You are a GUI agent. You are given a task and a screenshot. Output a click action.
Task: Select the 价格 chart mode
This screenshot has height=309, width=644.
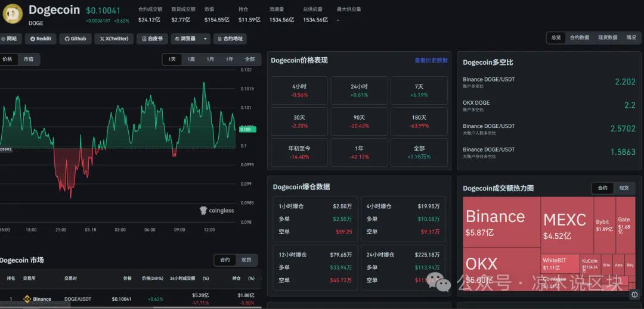[7, 60]
